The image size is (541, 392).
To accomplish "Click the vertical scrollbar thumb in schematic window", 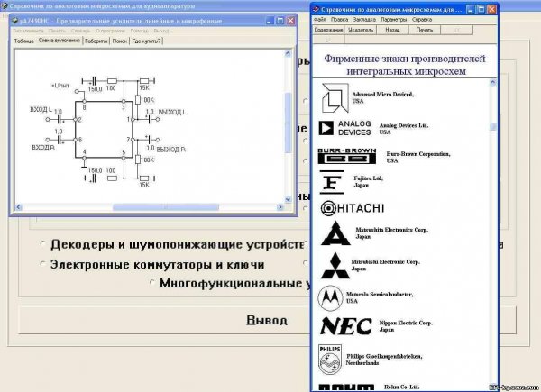I will [288, 123].
